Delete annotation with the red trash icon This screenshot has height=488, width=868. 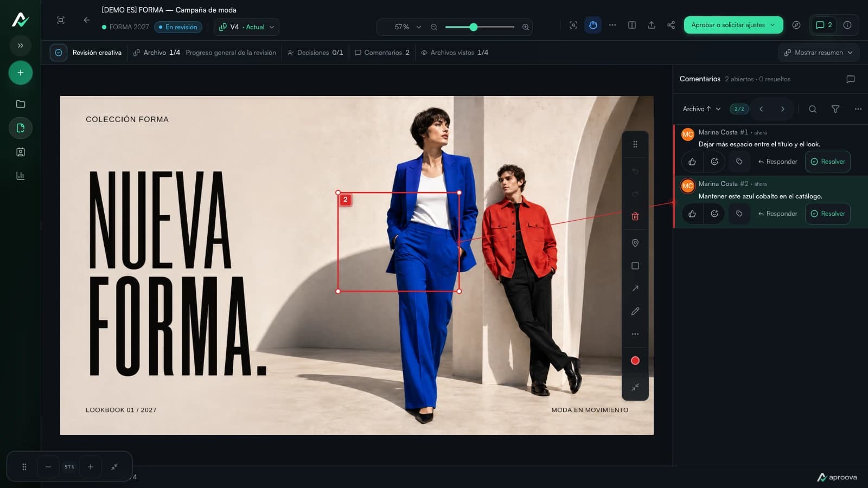point(635,216)
